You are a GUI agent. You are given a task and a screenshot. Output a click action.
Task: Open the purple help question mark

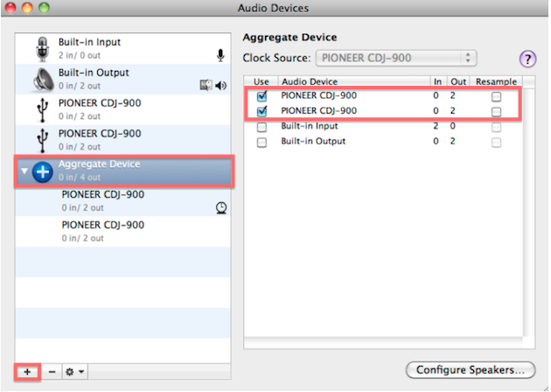point(527,59)
